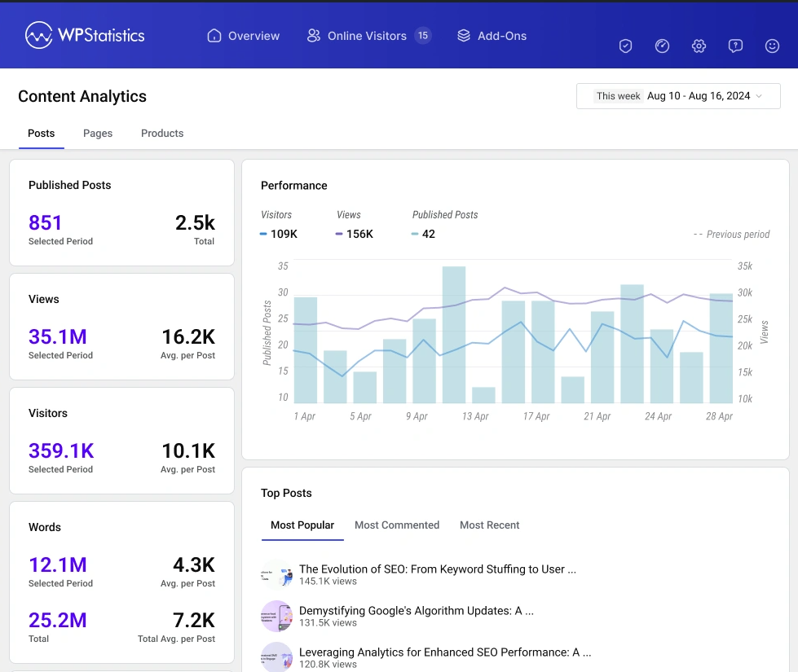Click the 131.5K views text
Screen dimensions: 798x672
click(328, 623)
